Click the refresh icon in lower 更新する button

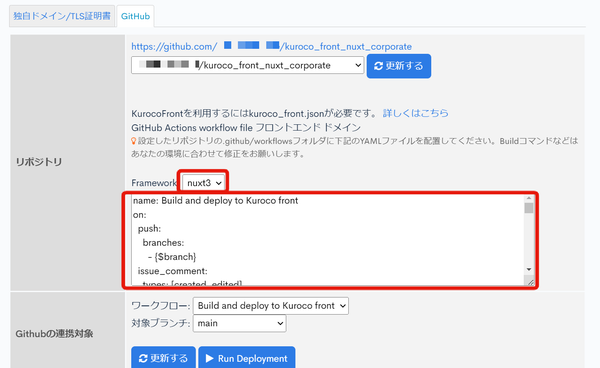coord(143,358)
